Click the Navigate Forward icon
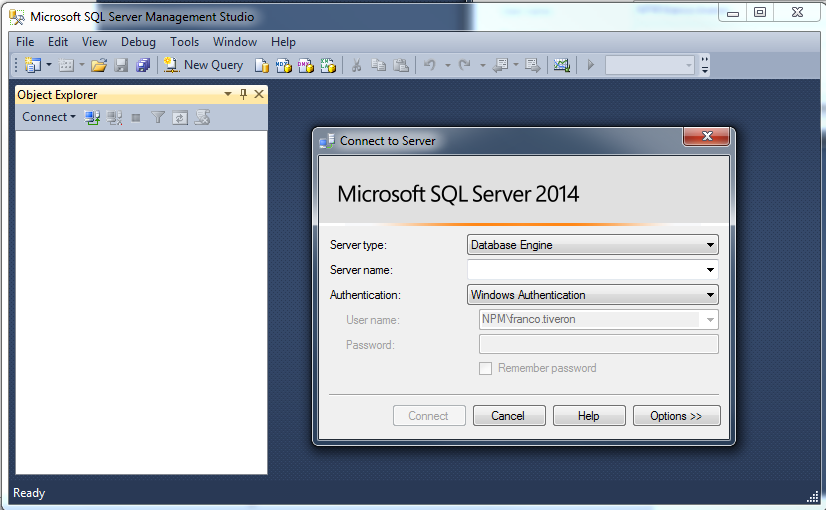The height and width of the screenshot is (510, 826). [x=532, y=65]
